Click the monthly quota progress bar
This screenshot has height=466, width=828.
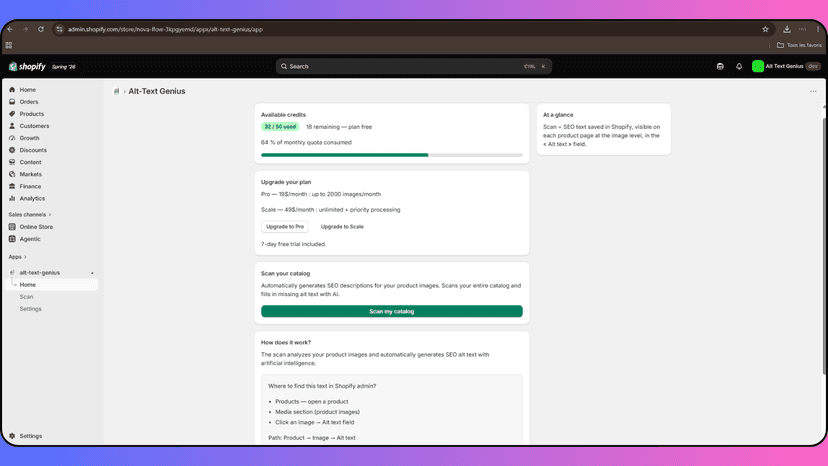pyautogui.click(x=391, y=155)
